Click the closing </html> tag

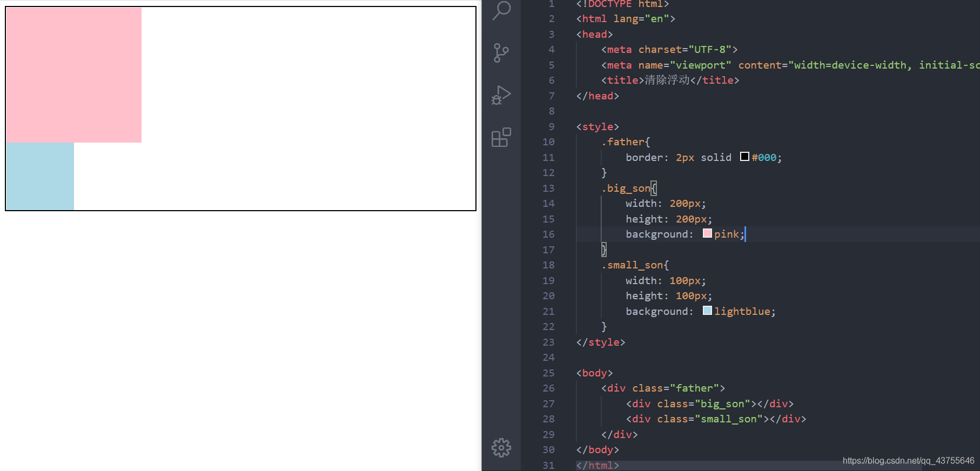tap(598, 465)
